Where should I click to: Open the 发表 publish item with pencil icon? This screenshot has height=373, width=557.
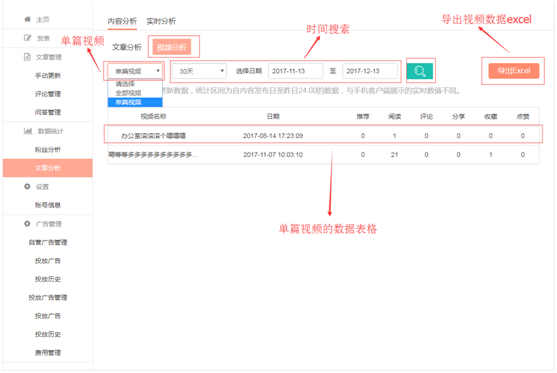tap(37, 38)
